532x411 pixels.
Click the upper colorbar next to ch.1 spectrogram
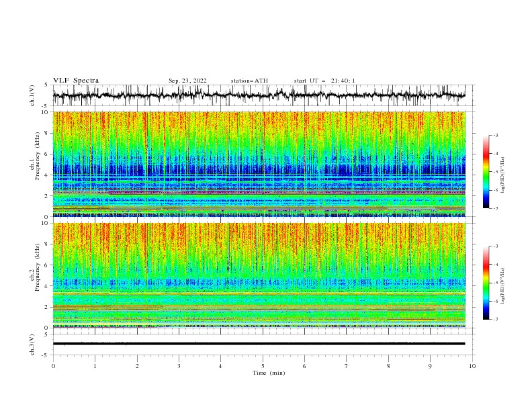coord(486,172)
